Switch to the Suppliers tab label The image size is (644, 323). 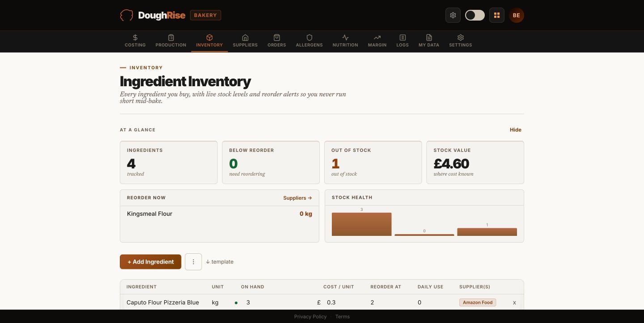click(245, 45)
